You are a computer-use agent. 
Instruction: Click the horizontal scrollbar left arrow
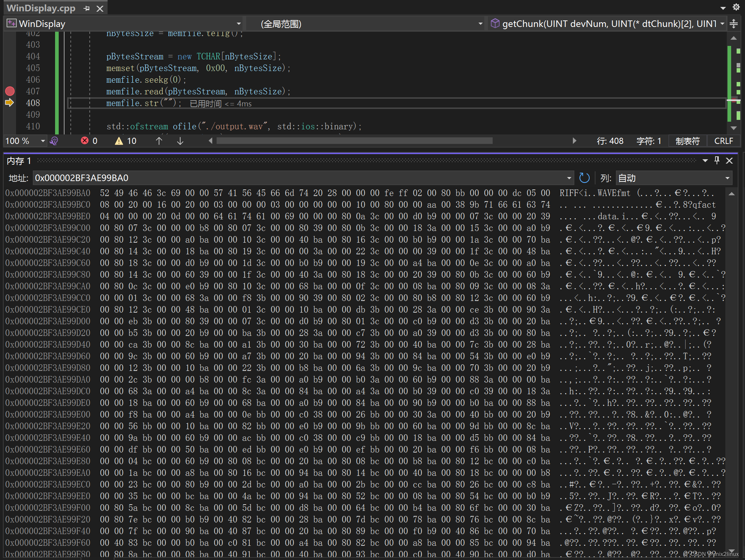tap(210, 141)
